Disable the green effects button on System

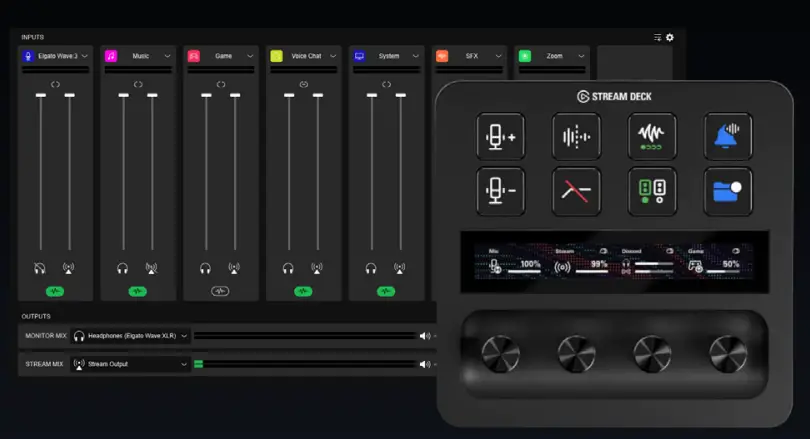pos(386,291)
